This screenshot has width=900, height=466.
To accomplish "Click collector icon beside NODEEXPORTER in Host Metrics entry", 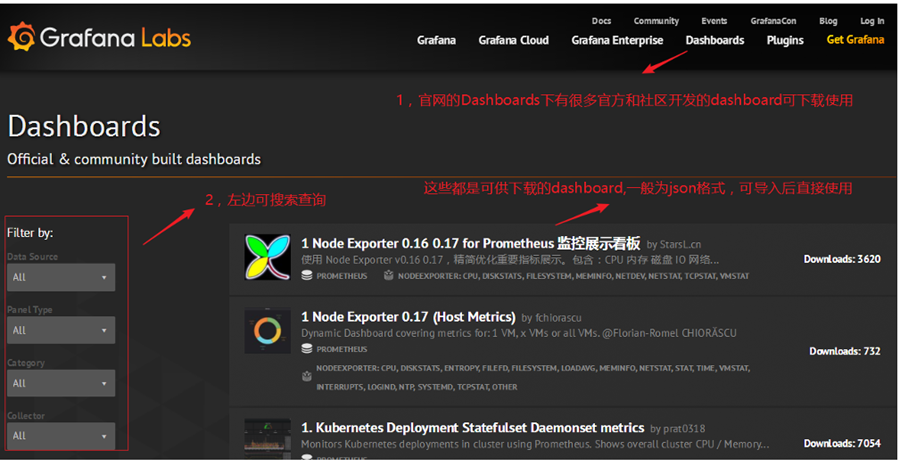I will click(307, 376).
